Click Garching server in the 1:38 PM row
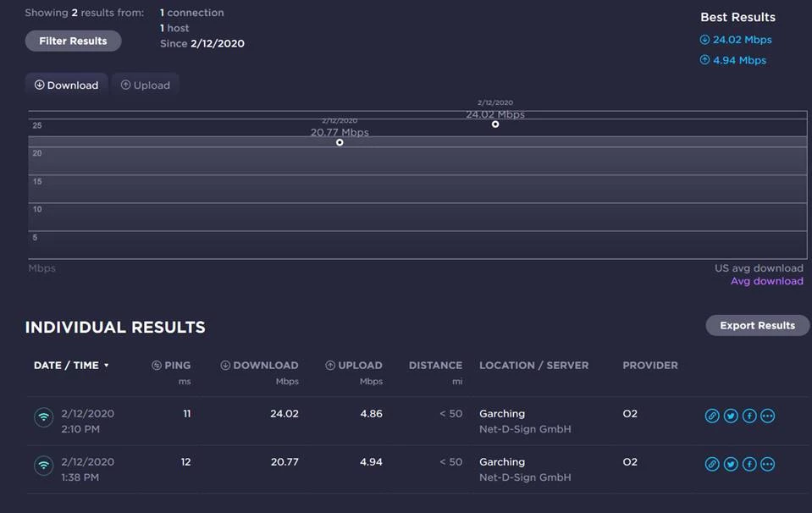The height and width of the screenshot is (513, 812). tap(502, 461)
